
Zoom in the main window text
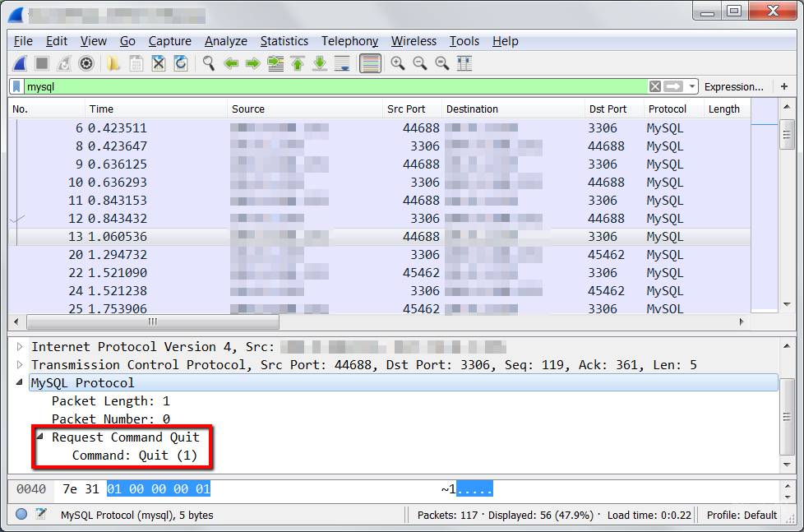[397, 63]
